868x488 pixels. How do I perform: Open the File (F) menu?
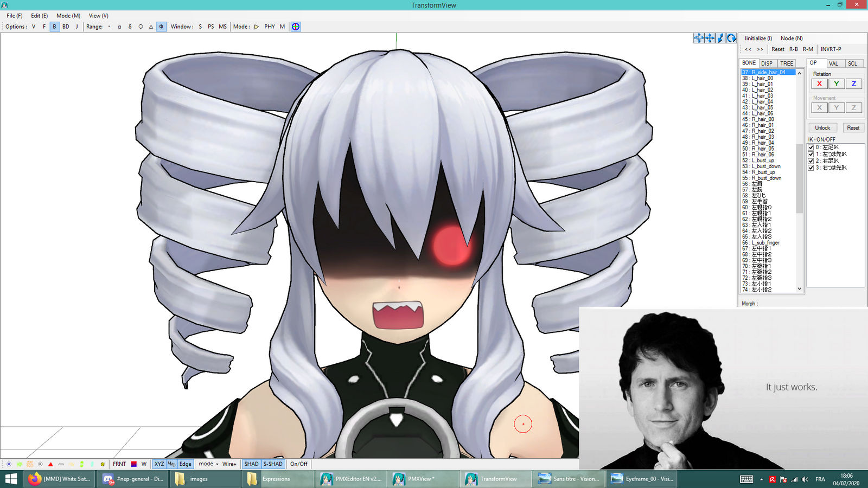(x=15, y=16)
